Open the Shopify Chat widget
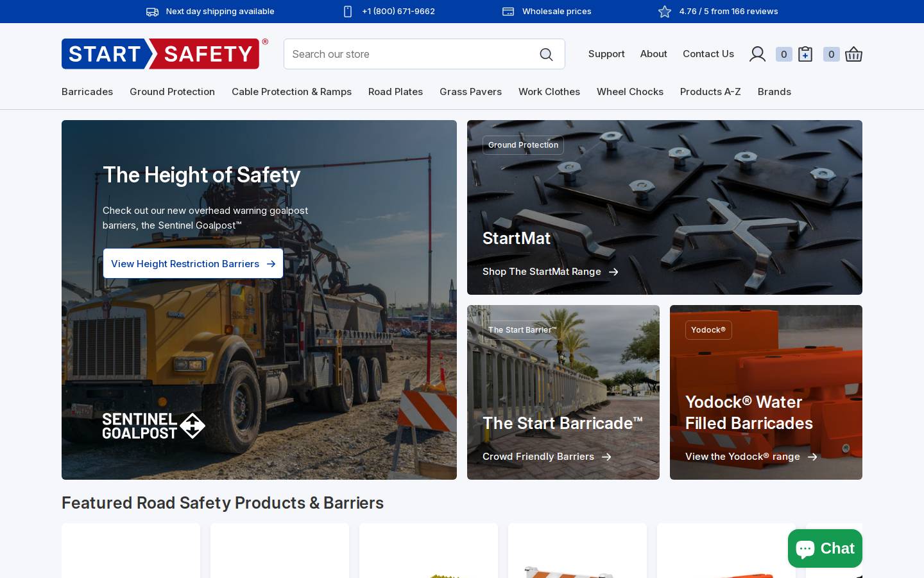The image size is (924, 578). pos(825,548)
